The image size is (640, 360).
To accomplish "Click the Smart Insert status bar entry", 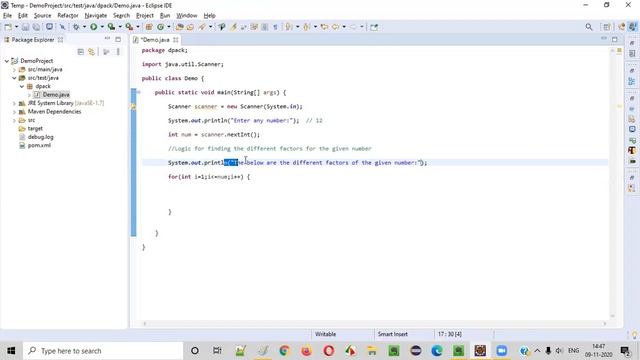I will point(393,334).
